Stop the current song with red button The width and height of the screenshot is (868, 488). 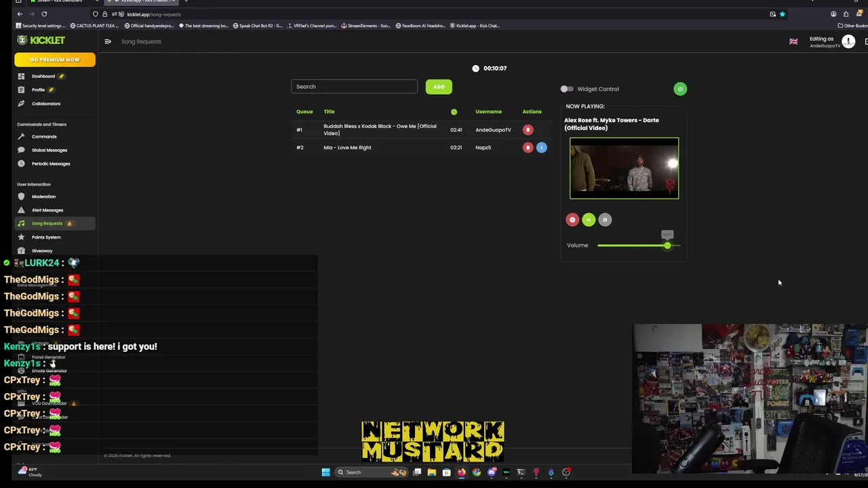[x=572, y=220]
